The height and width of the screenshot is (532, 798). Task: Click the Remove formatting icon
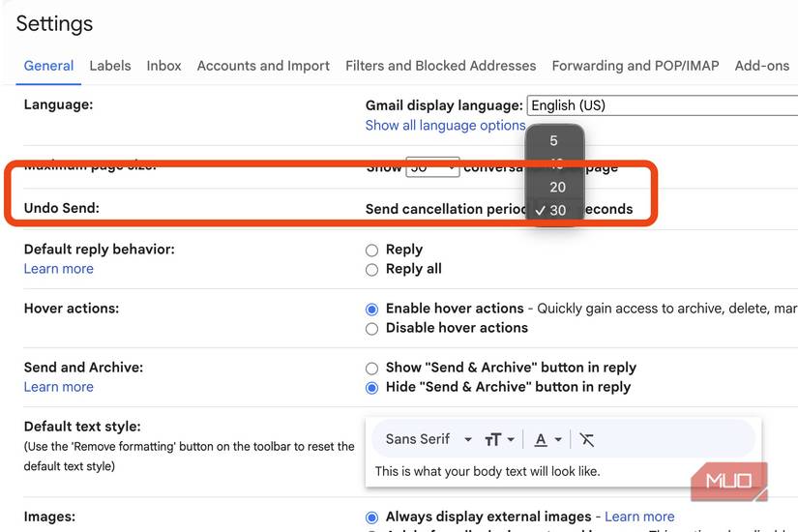[x=587, y=439]
